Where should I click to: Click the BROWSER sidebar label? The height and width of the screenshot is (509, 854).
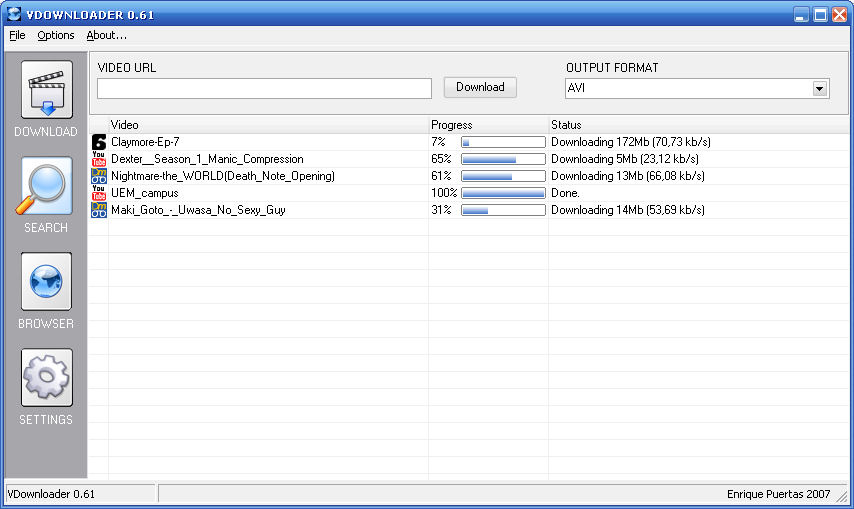(x=46, y=323)
